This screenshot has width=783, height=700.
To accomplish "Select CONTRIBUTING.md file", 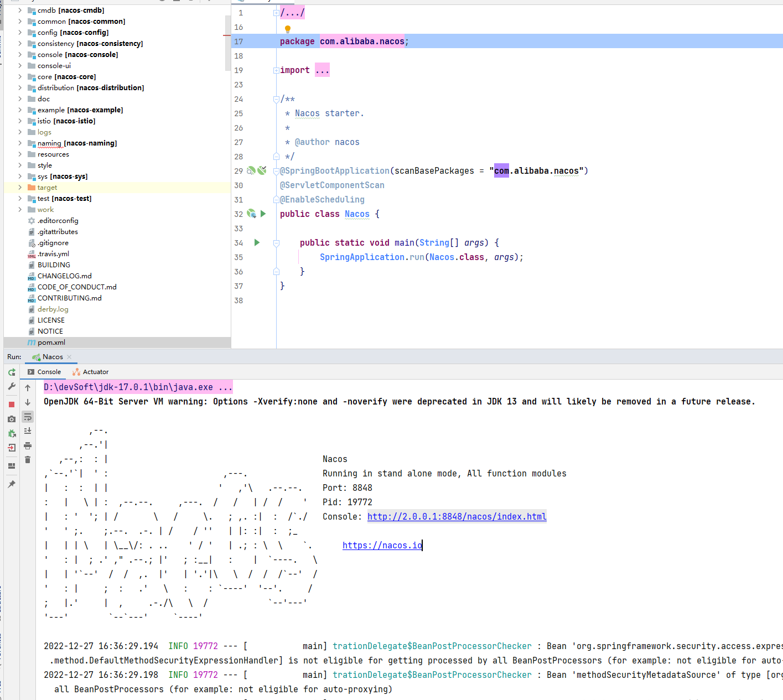I will click(x=70, y=298).
